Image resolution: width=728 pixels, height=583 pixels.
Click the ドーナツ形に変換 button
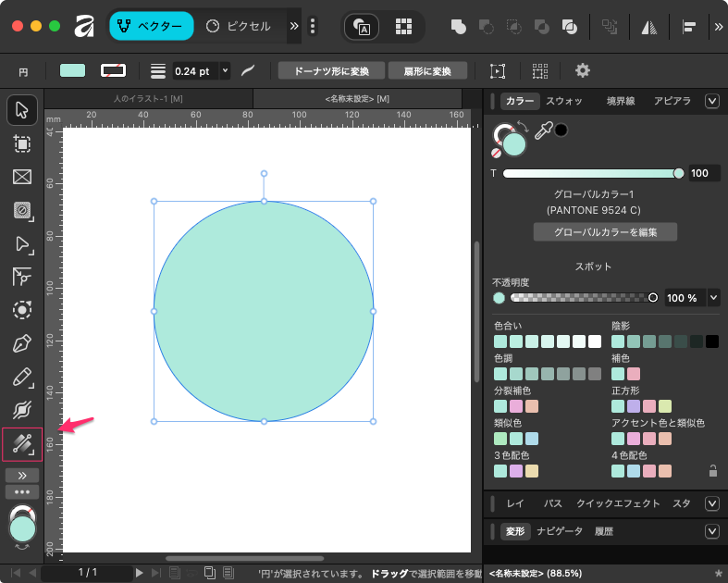330,70
